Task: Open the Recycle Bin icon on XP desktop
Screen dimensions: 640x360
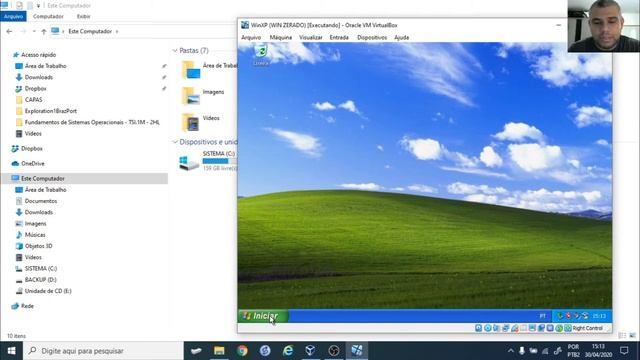Action: click(x=261, y=55)
